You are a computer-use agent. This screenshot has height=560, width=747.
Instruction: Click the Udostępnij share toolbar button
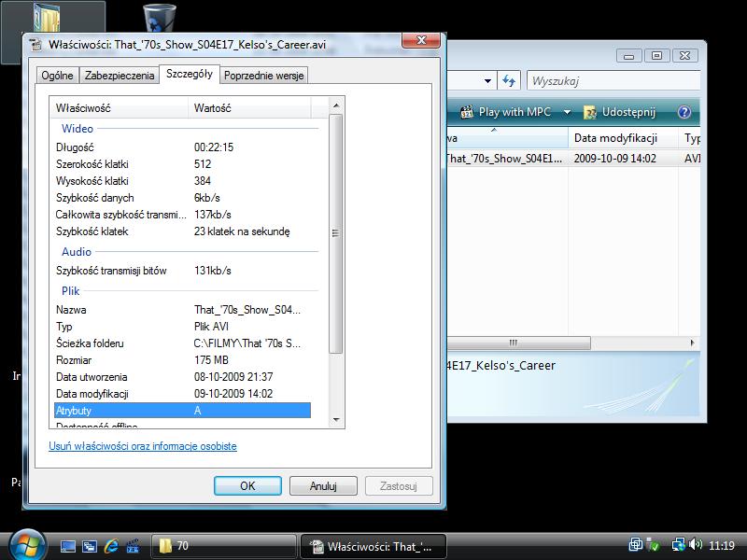pyautogui.click(x=619, y=112)
